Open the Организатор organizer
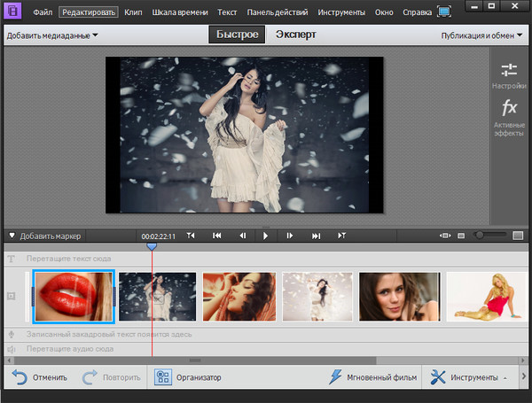532x403 pixels. coord(188,377)
